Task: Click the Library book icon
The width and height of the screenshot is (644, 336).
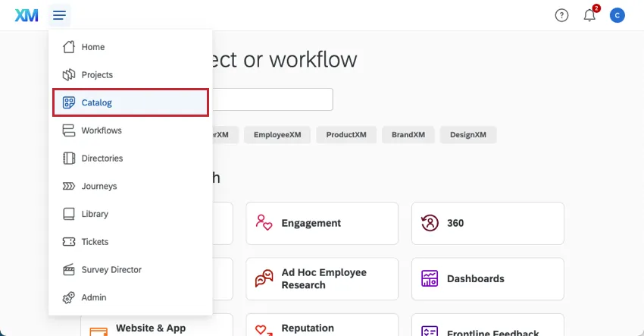Action: 69,214
